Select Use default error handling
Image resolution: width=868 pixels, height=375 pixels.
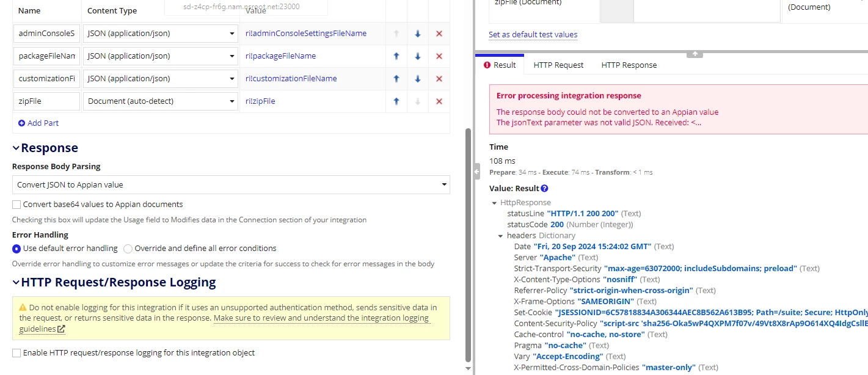click(x=16, y=249)
